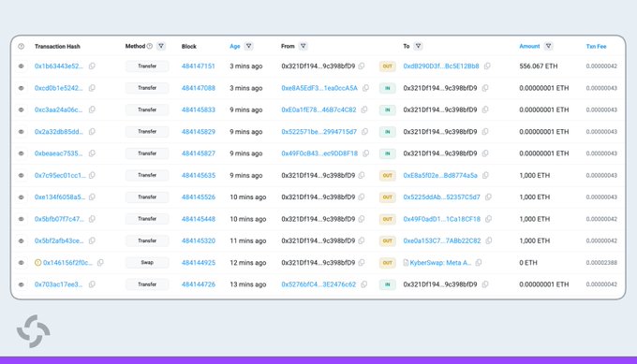
Task: Copy recipient address 0xE8a5f02e...Bd8774a5a
Action: click(x=485, y=175)
